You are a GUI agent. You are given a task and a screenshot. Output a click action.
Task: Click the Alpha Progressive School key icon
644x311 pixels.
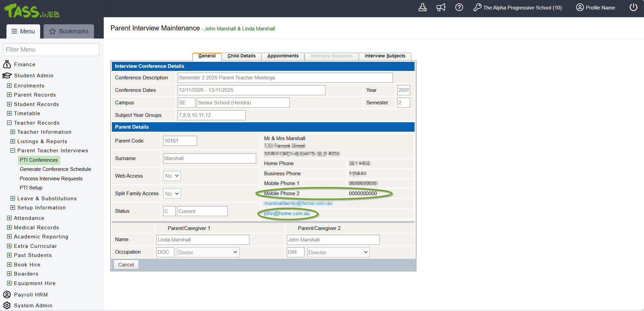click(x=477, y=7)
